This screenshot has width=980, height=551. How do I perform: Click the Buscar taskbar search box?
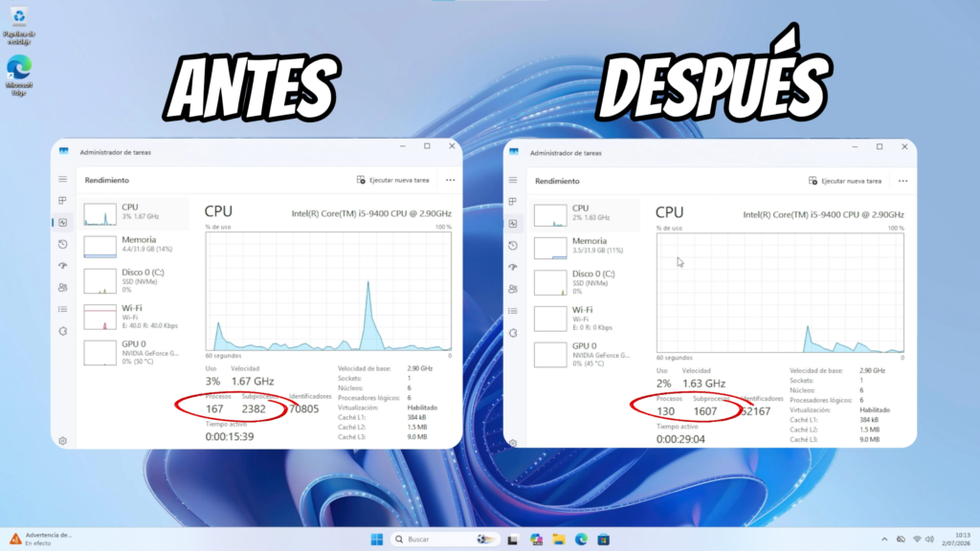(x=446, y=540)
